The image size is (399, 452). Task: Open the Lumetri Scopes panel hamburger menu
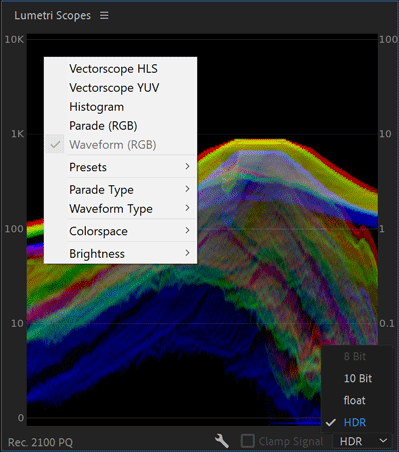(104, 15)
